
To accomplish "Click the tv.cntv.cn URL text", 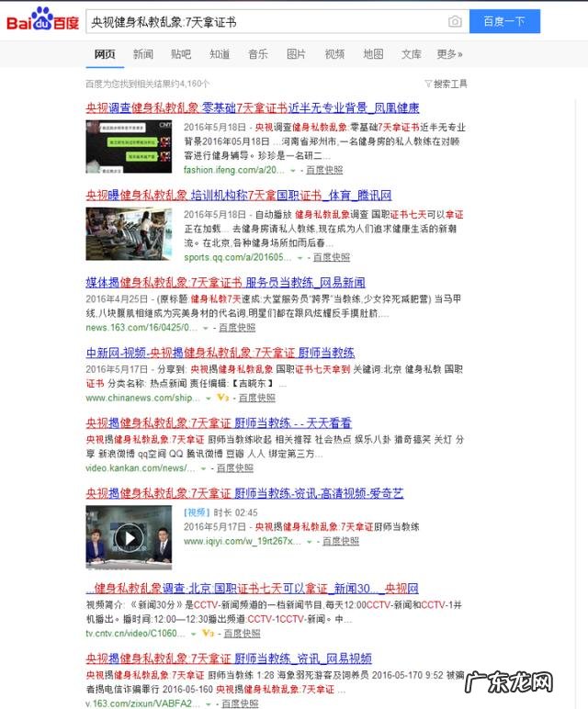I will tap(136, 634).
